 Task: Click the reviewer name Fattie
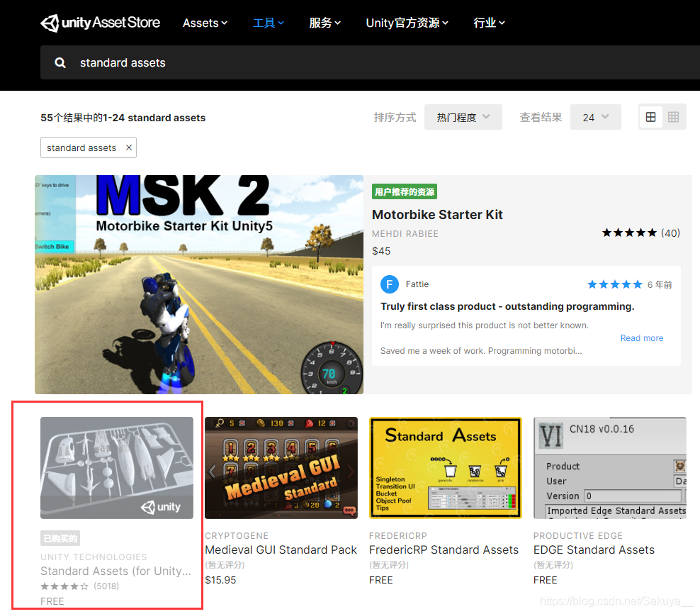point(417,284)
